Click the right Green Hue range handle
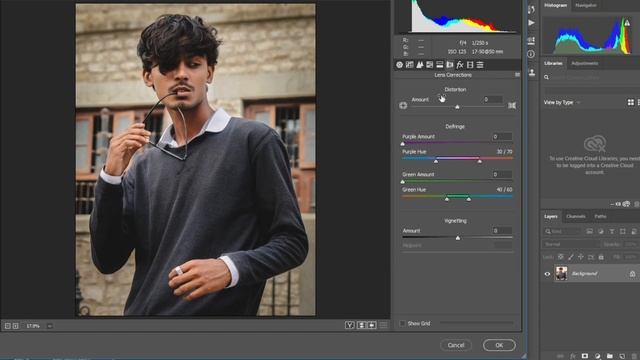Screen dimensions: 640x360 (x=469, y=199)
